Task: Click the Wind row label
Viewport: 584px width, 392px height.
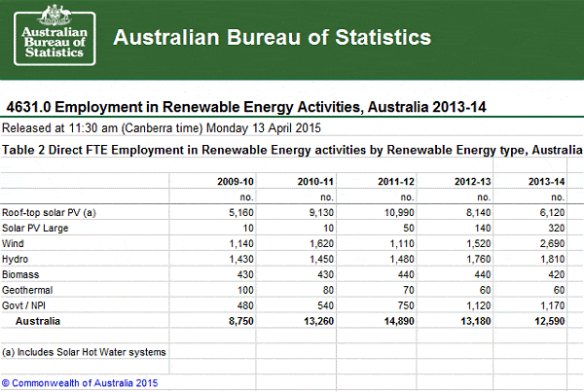Action: tap(13, 244)
